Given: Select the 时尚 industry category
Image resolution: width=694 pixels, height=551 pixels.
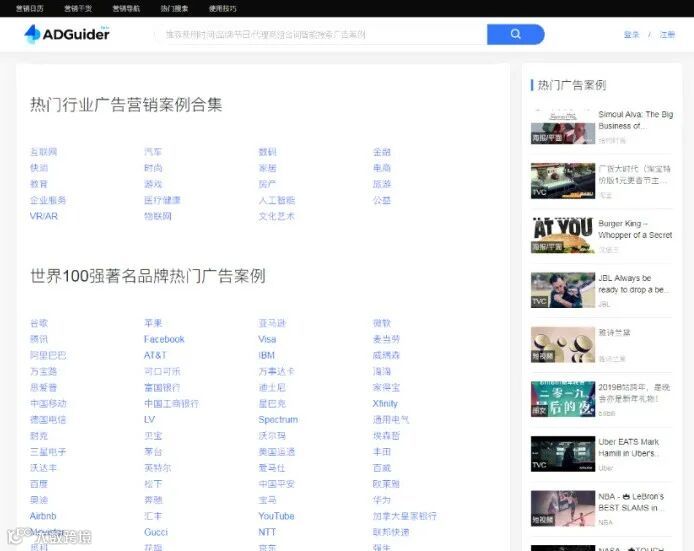Looking at the screenshot, I should pyautogui.click(x=153, y=168).
